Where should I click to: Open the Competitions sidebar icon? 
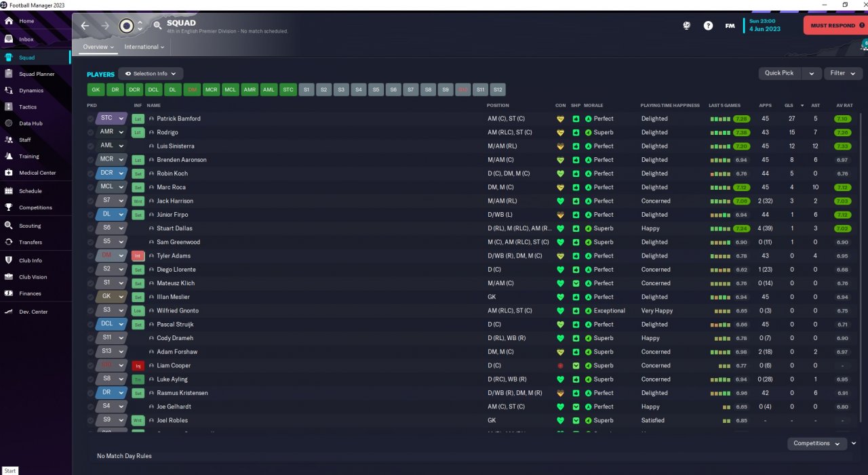(9, 207)
